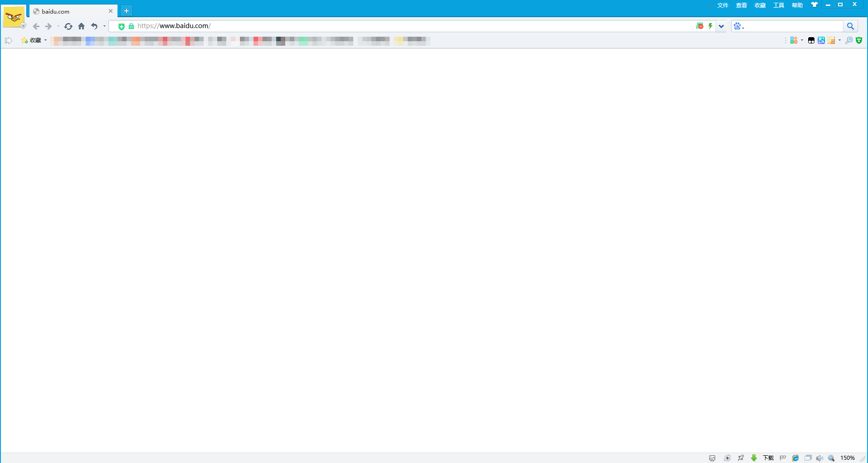
Task: Close the baidu.com tab
Action: click(111, 11)
